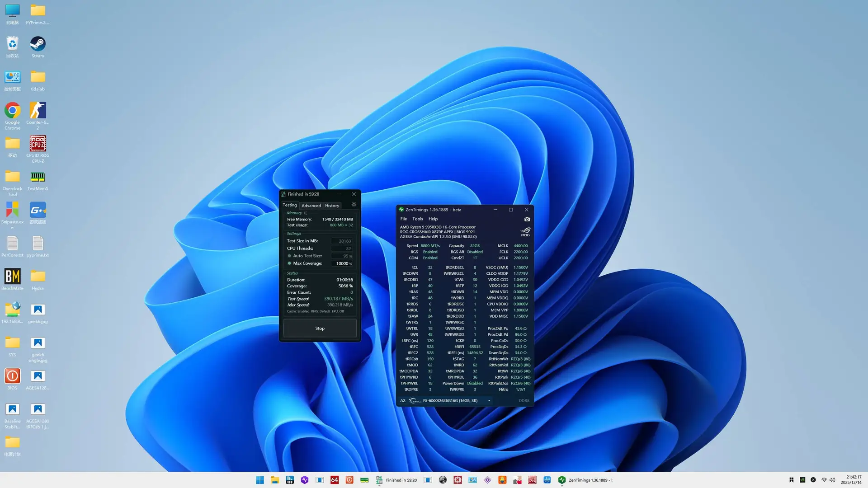868x488 pixels.
Task: Launch TestMem5 desktop shortcut
Action: point(38,180)
